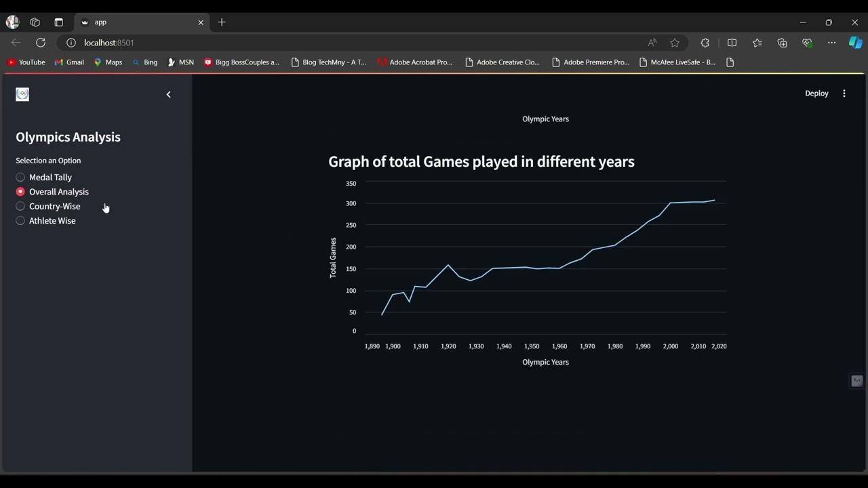Select the Overall Analysis radio option
The width and height of the screenshot is (868, 488).
[52, 192]
